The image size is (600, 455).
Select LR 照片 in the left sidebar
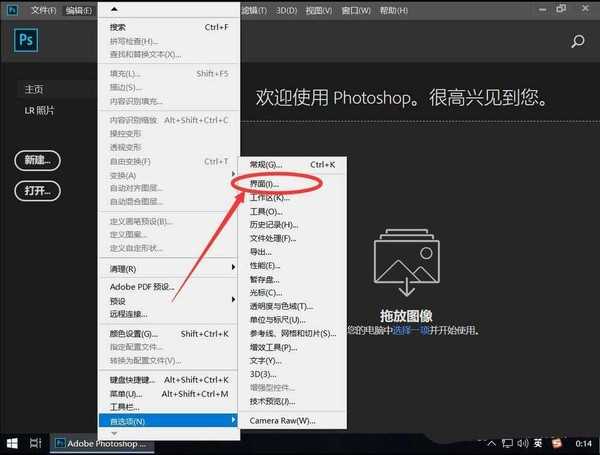(x=41, y=108)
